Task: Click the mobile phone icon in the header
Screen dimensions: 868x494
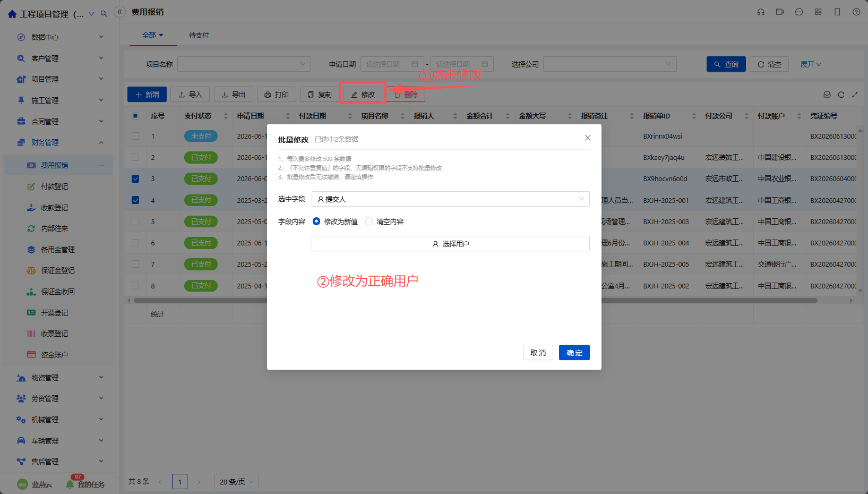Action: pyautogui.click(x=837, y=12)
